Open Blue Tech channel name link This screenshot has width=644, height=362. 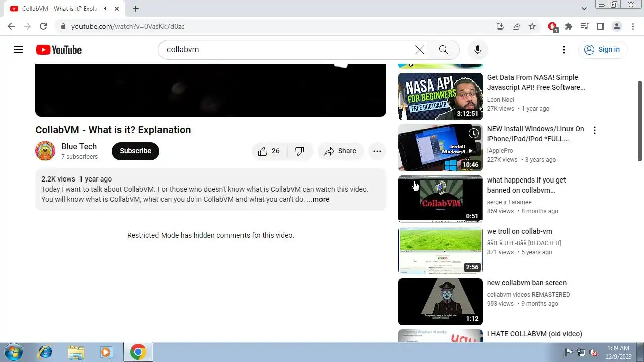click(x=79, y=146)
